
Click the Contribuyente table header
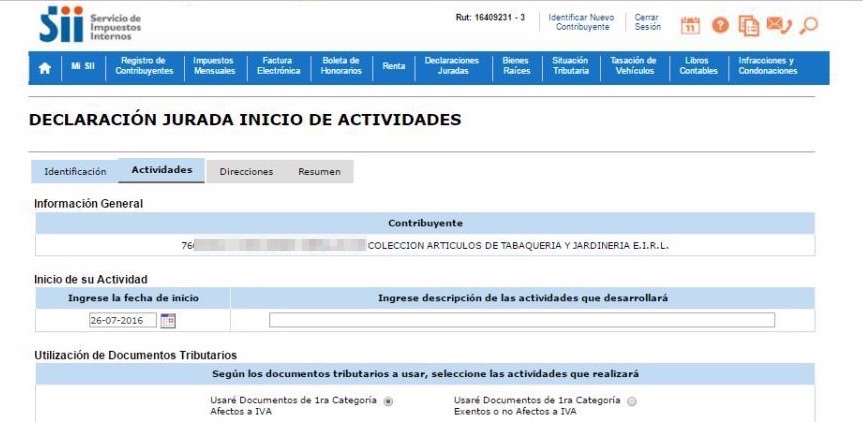425,223
